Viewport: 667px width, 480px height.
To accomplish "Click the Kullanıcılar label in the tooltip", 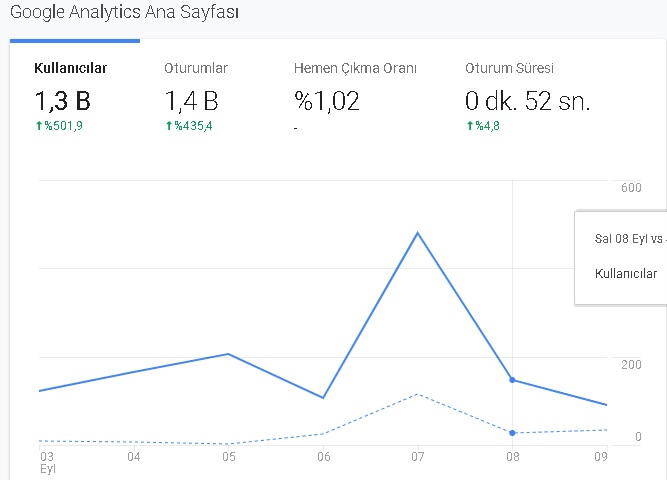I will [x=626, y=274].
